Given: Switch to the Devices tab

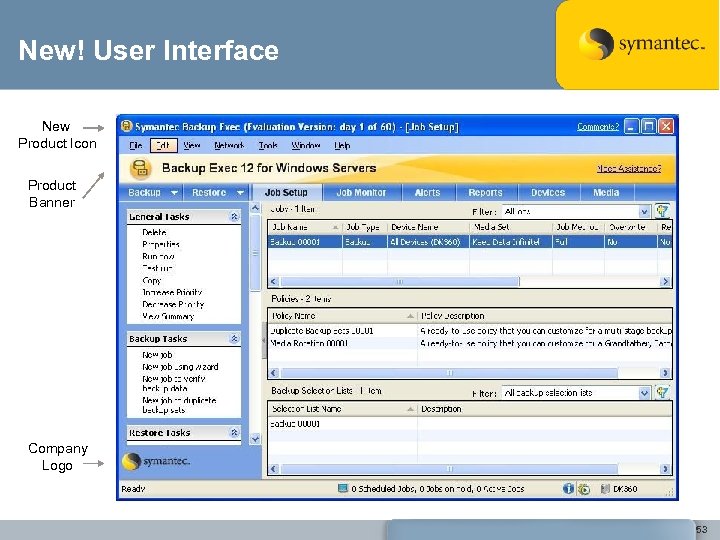Looking at the screenshot, I should coord(548,192).
